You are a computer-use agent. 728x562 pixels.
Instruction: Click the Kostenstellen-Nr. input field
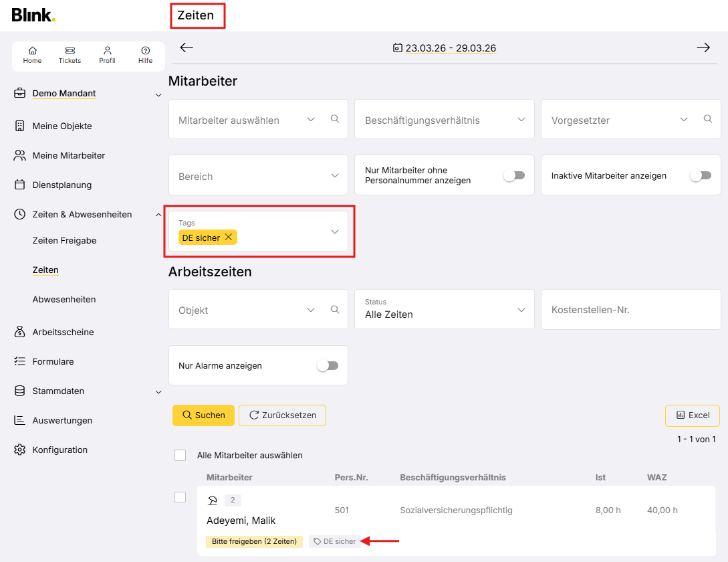click(630, 310)
